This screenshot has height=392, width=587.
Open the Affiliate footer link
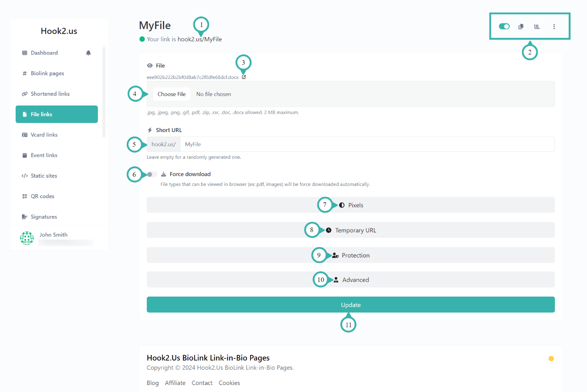175,383
